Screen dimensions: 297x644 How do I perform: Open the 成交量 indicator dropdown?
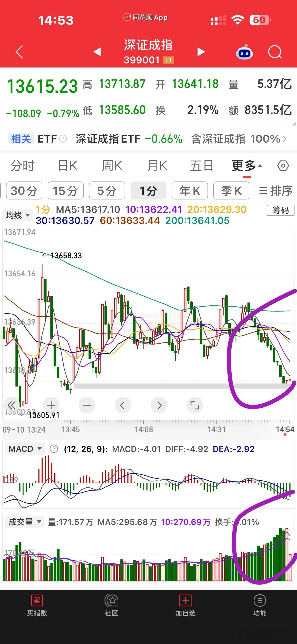pyautogui.click(x=25, y=522)
